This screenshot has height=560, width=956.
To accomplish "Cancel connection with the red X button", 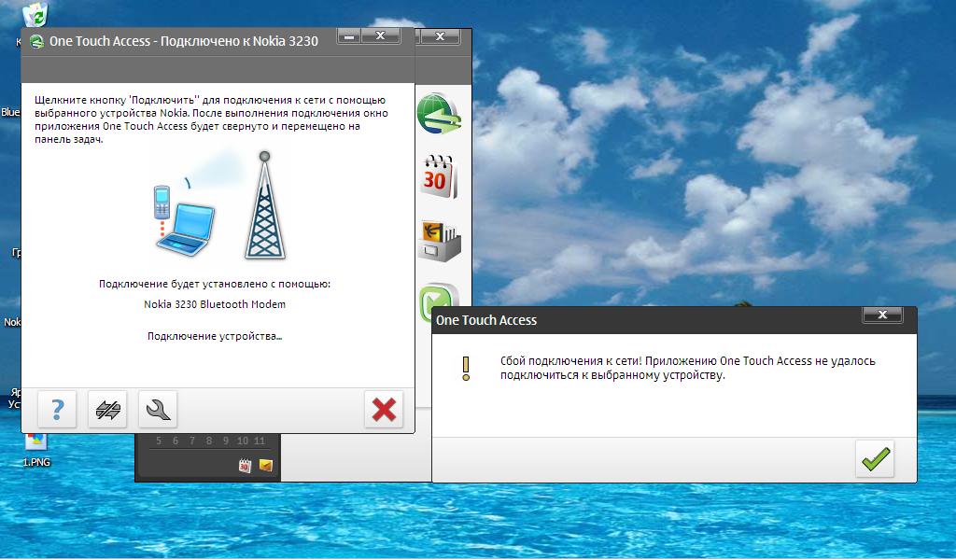I will click(x=384, y=409).
